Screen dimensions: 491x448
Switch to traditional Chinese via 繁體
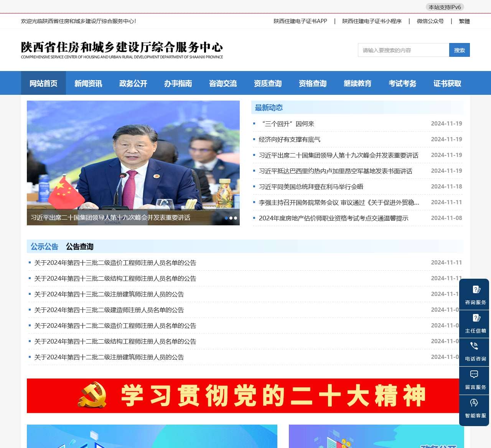[x=465, y=21]
